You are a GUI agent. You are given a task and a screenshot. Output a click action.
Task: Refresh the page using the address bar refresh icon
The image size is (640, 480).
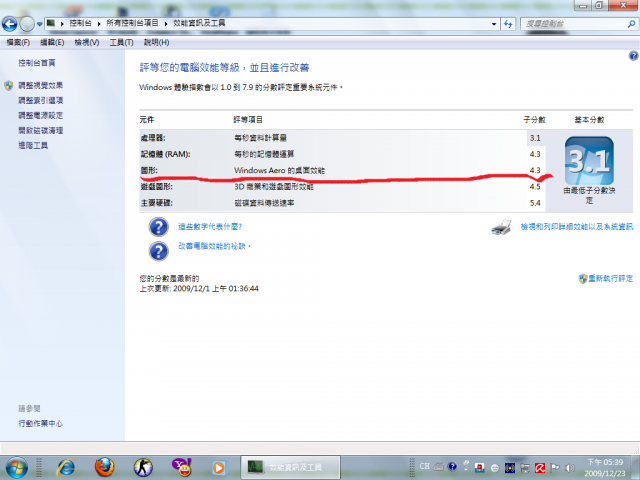[x=508, y=24]
